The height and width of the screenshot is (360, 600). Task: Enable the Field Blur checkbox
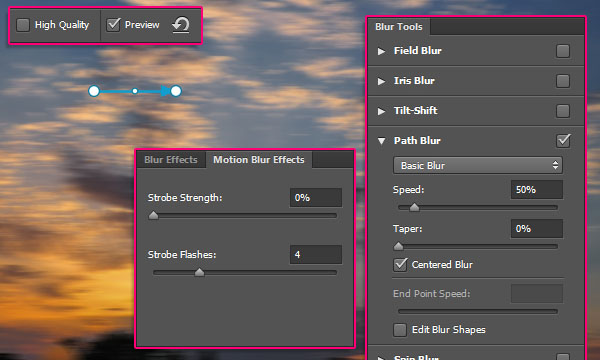(562, 51)
